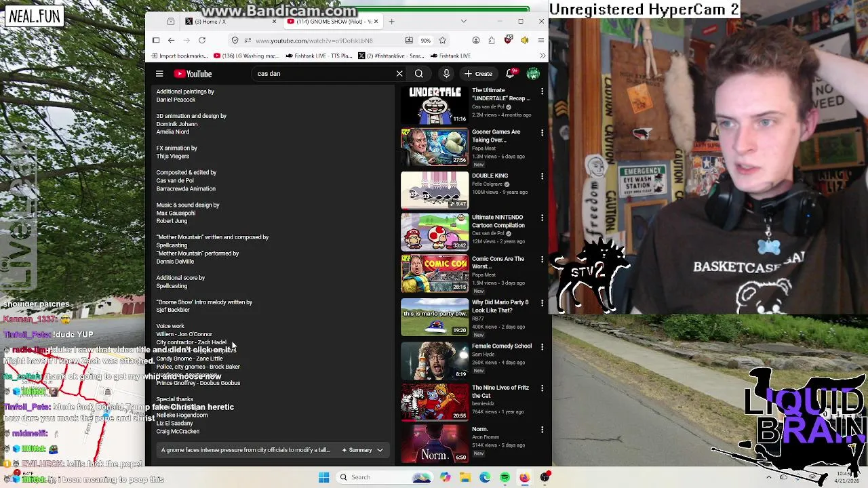Open options for Ultimate NINTENDO Compilation

pos(542,218)
